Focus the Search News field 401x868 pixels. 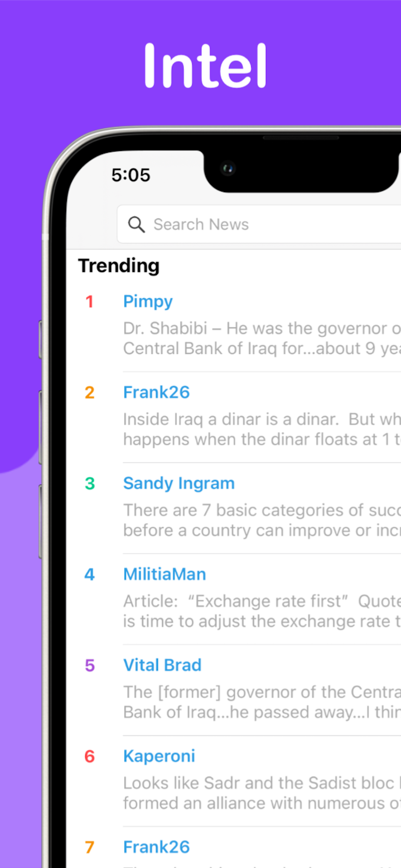(x=259, y=224)
